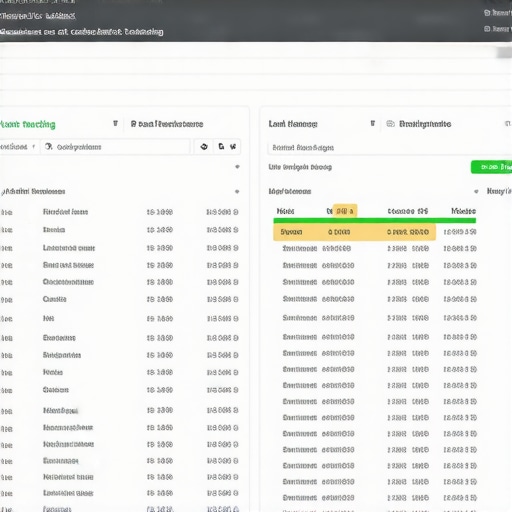This screenshot has width=512, height=512.
Task: Click the icon before the right panel's second heading
Action: point(390,124)
